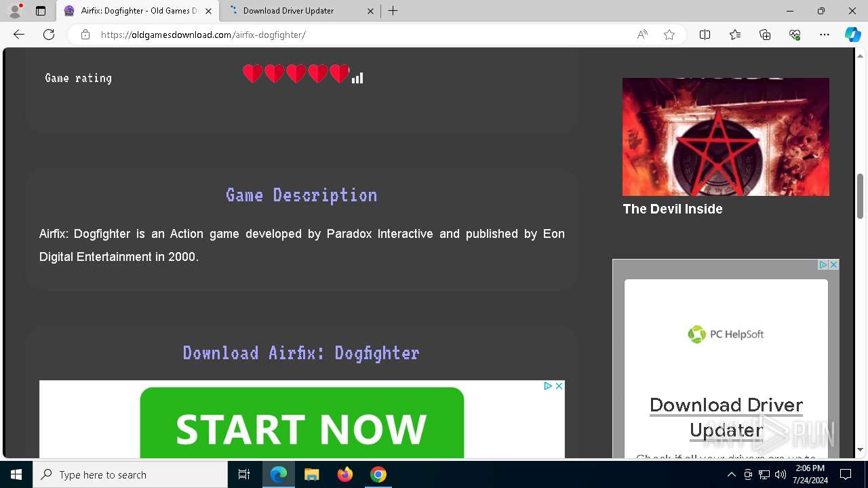Screen dimensions: 868x488
Task: Open Settings and more menu
Action: (825, 35)
